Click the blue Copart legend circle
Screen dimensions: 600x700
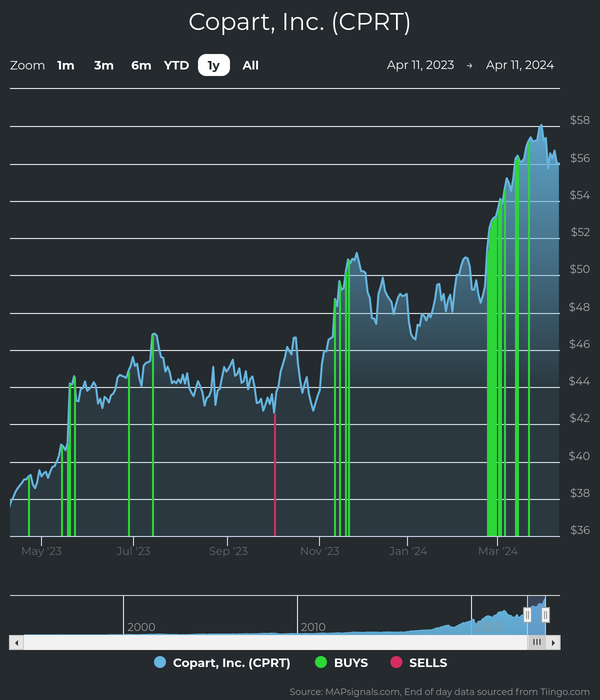pos(160,662)
